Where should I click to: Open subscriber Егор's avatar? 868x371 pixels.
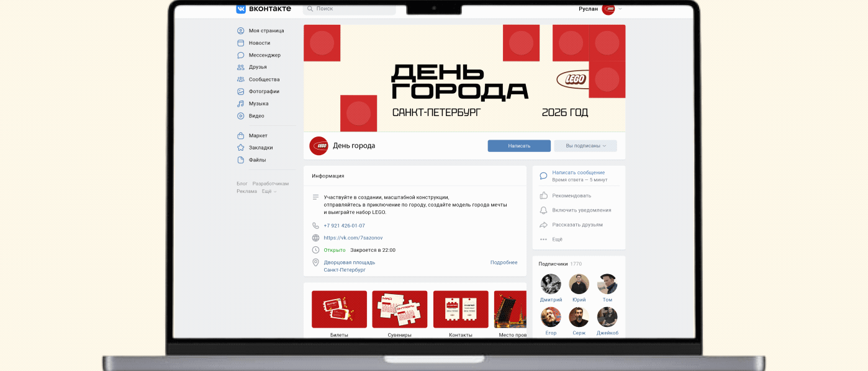tap(551, 317)
